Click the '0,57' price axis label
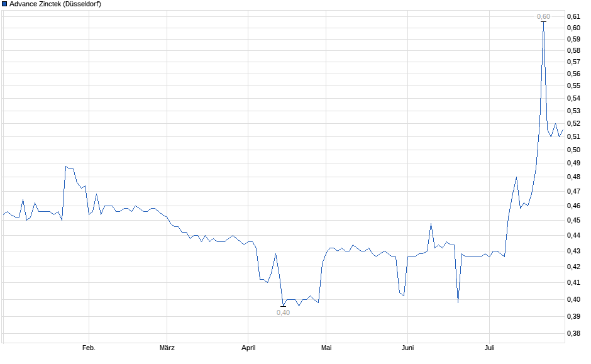591x364 pixels. click(x=573, y=62)
